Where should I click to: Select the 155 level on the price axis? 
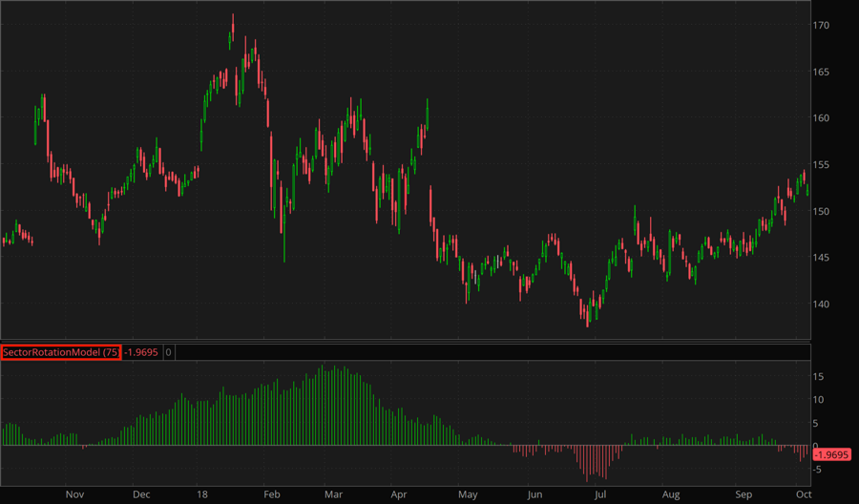pos(822,165)
